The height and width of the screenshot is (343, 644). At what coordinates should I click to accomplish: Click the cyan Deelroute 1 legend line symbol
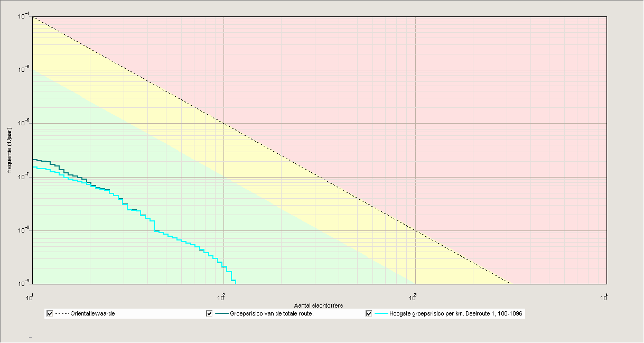point(381,313)
